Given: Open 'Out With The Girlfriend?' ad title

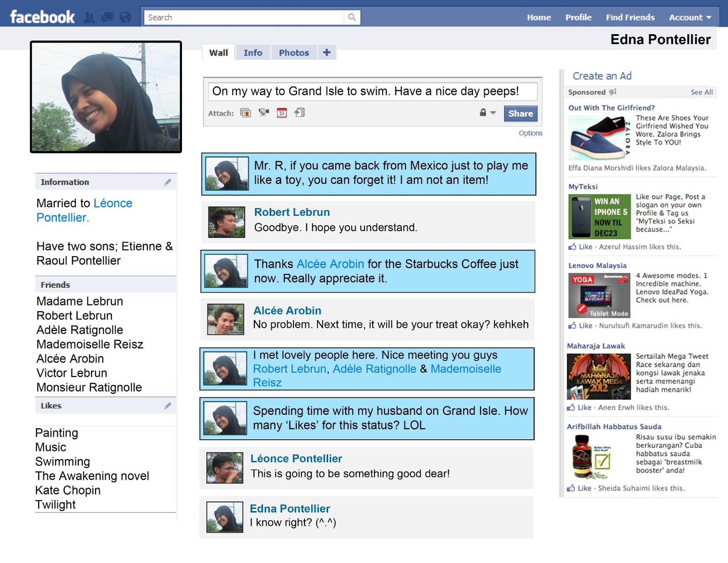Looking at the screenshot, I should [x=612, y=108].
